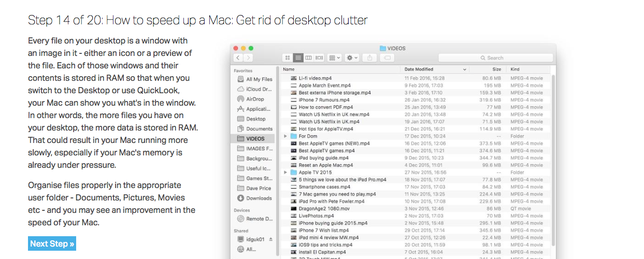Open the item arrangement dropdown

tap(335, 58)
